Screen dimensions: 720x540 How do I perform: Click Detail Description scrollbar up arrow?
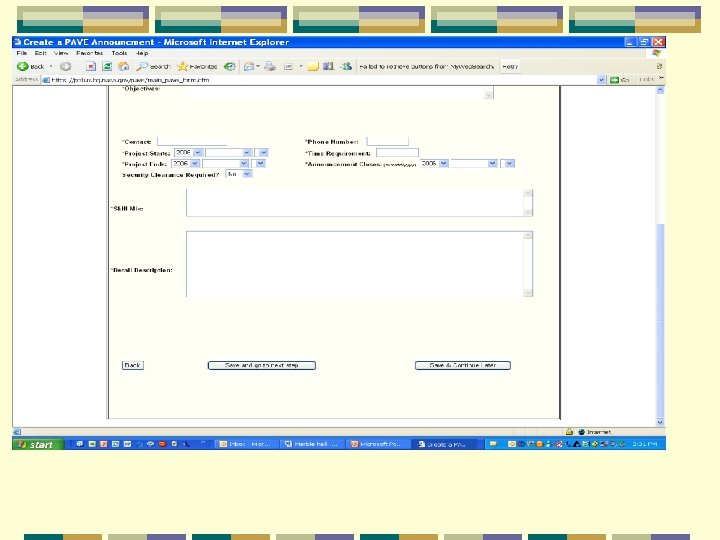528,236
